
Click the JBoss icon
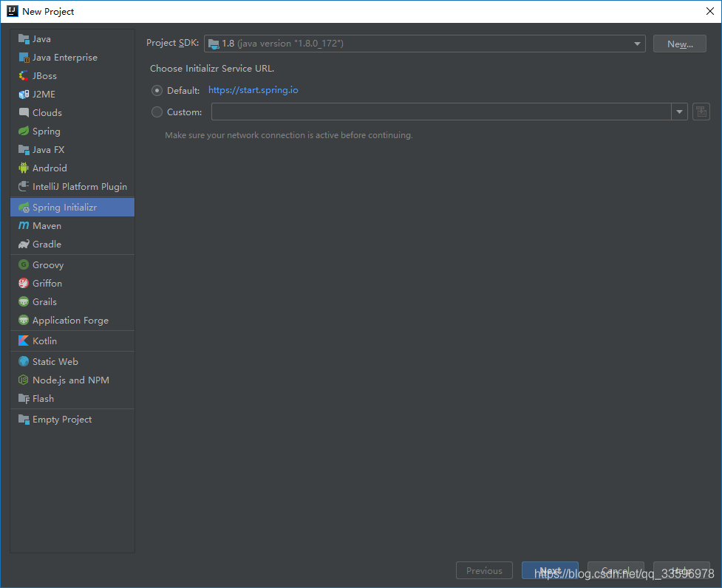24,76
